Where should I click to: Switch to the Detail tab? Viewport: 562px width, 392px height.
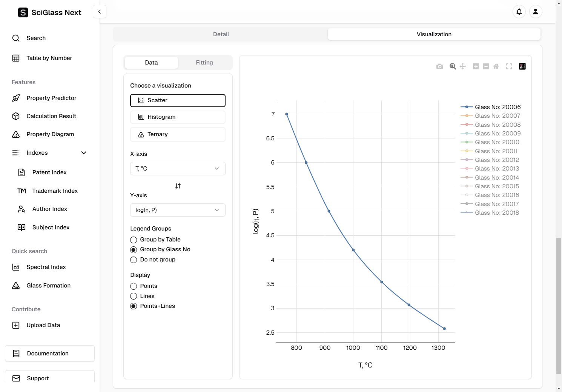click(x=221, y=34)
